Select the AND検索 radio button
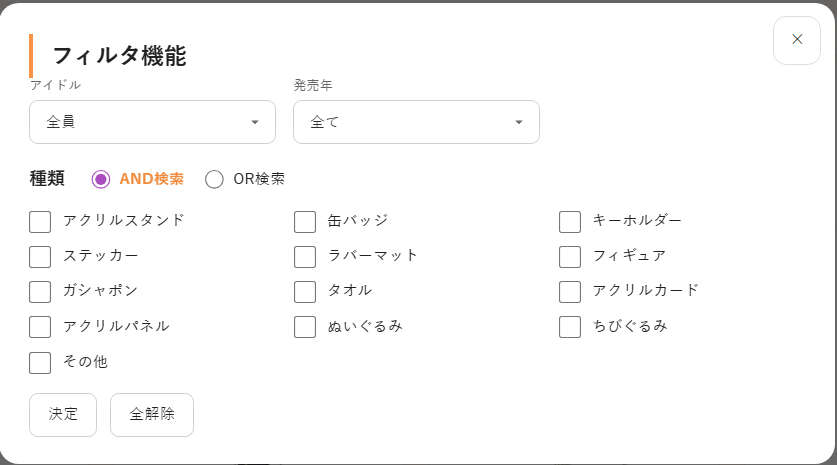837x465 pixels. (x=101, y=179)
